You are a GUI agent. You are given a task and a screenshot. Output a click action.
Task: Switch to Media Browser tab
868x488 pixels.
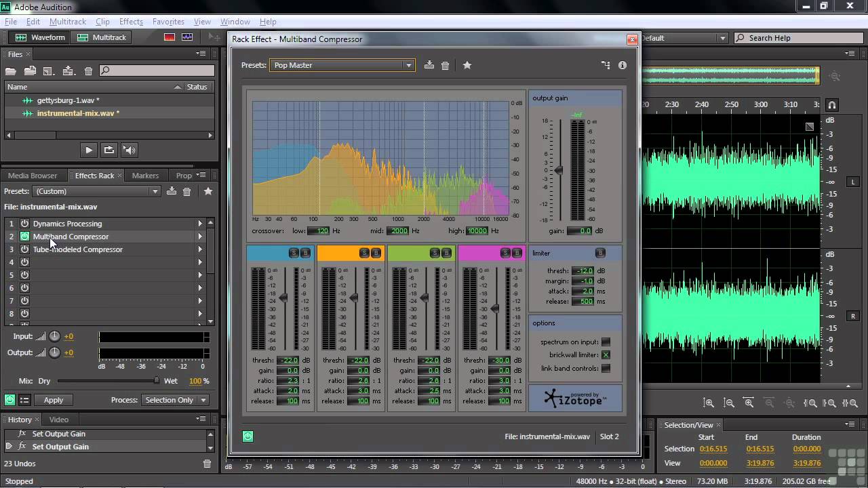(x=33, y=176)
